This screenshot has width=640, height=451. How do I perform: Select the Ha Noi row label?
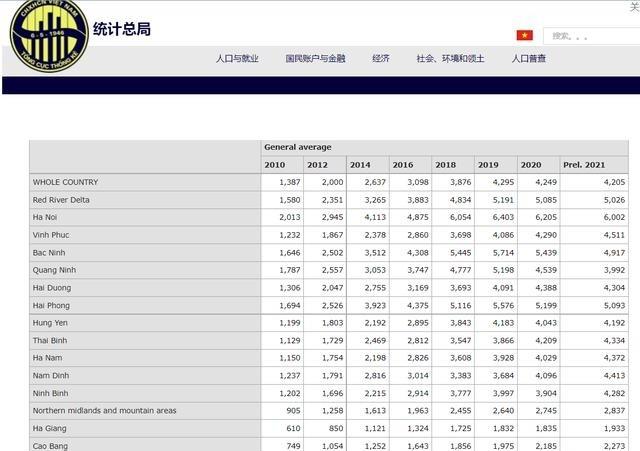[x=44, y=218]
